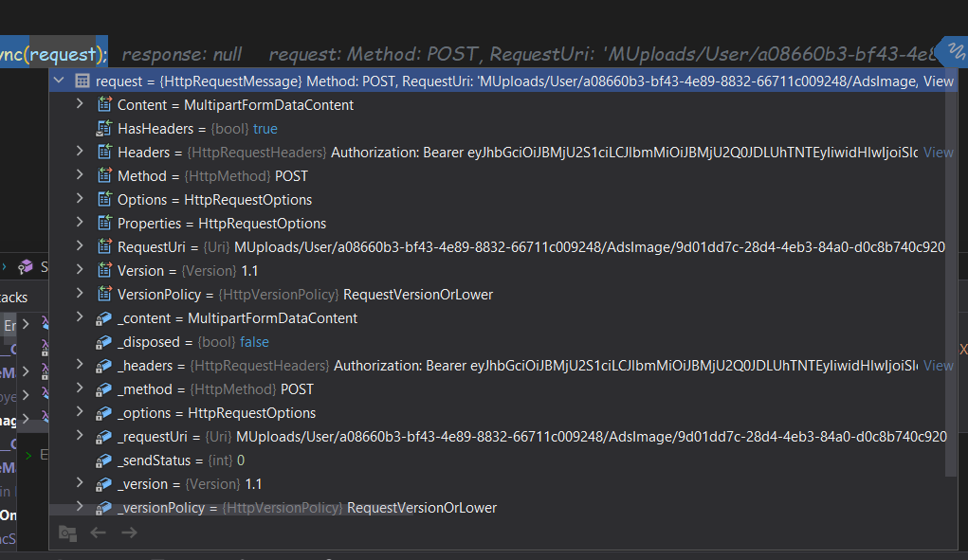
Task: Click the VersionPolicy property icon
Action: (104, 294)
